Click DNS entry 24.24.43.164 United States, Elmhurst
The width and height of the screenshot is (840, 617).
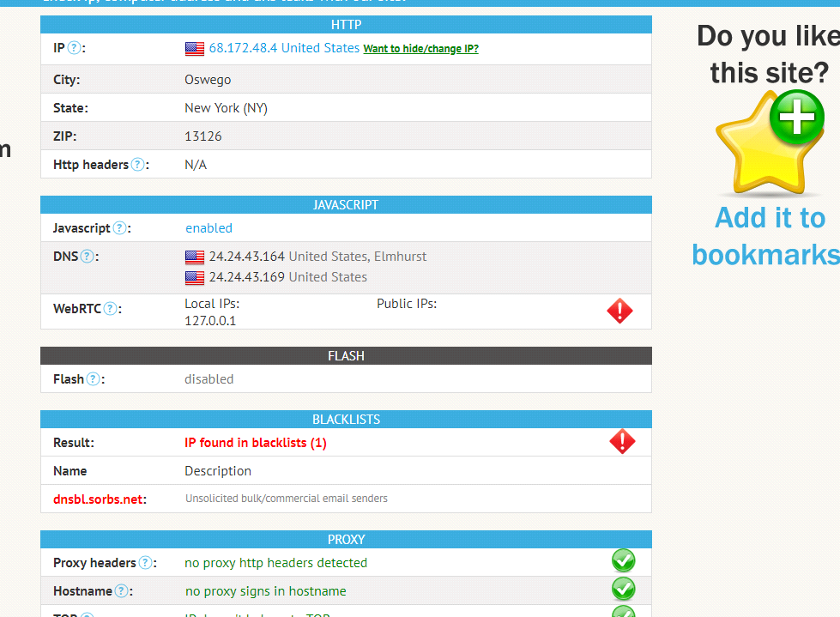[317, 257]
